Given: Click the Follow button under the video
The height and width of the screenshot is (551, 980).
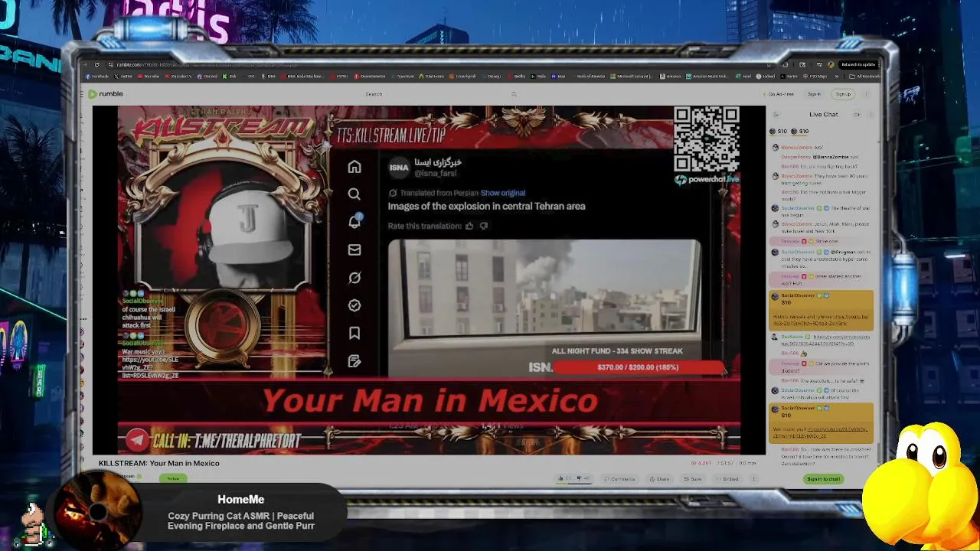Looking at the screenshot, I should [173, 479].
